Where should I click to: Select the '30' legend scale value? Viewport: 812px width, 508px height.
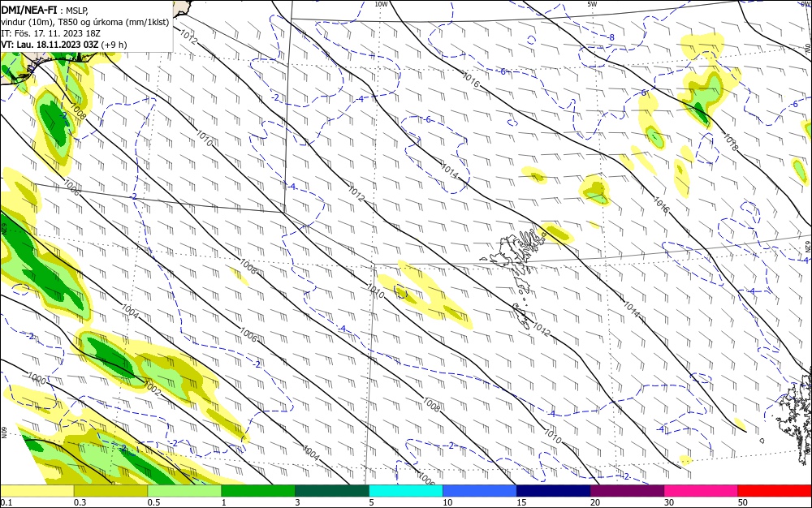coord(669,502)
